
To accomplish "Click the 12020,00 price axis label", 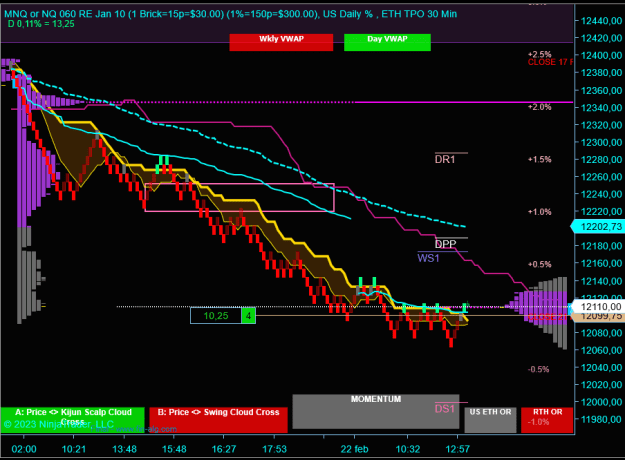I will pos(601,385).
